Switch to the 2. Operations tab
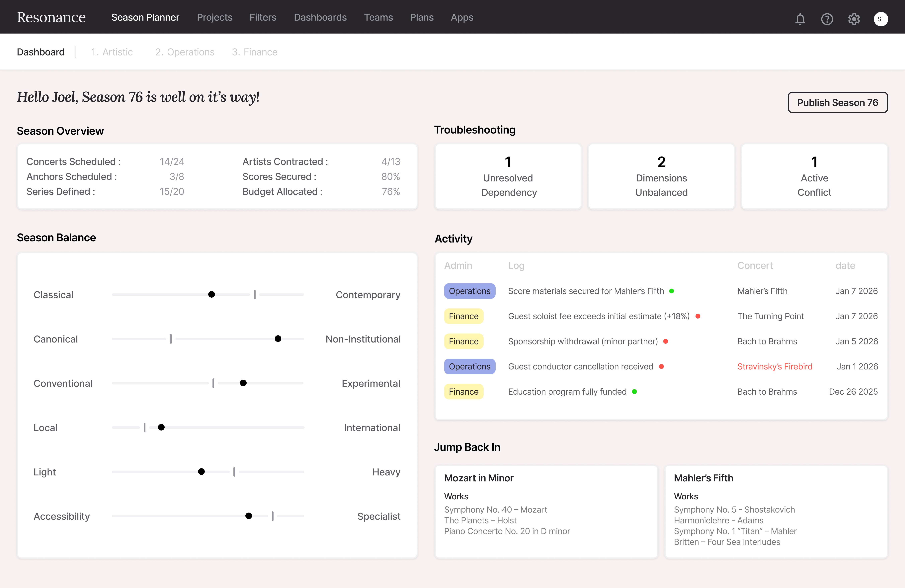 [x=185, y=52]
